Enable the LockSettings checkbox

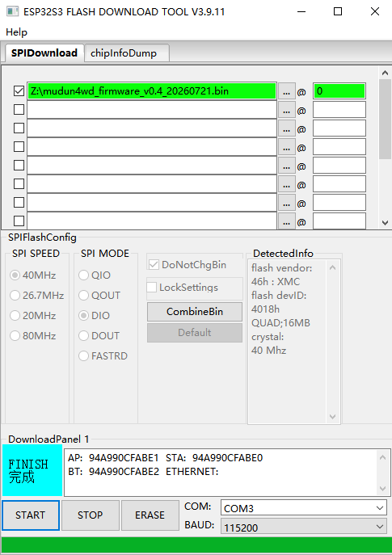tap(152, 287)
